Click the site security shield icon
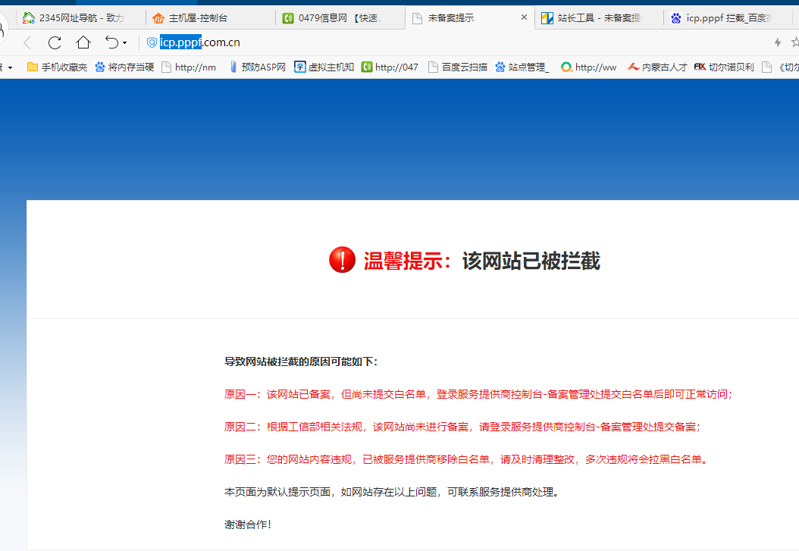 (152, 42)
